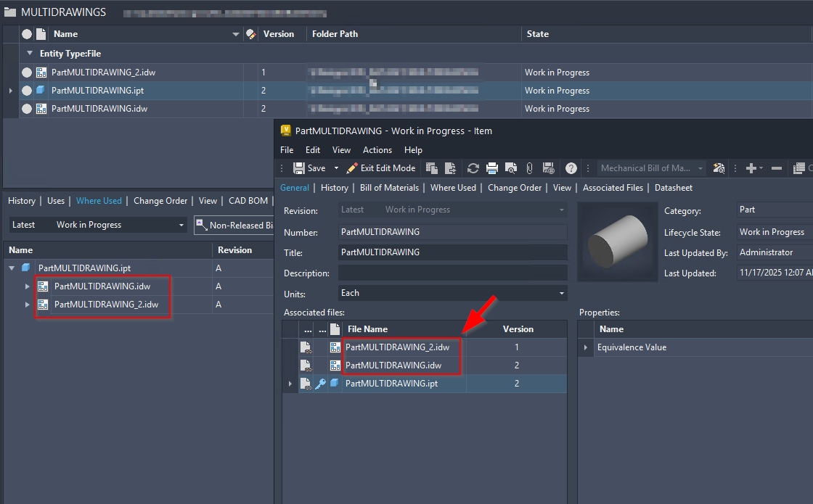This screenshot has width=813, height=504.
Task: Click the Save disk icon in the item window
Action: coord(298,168)
